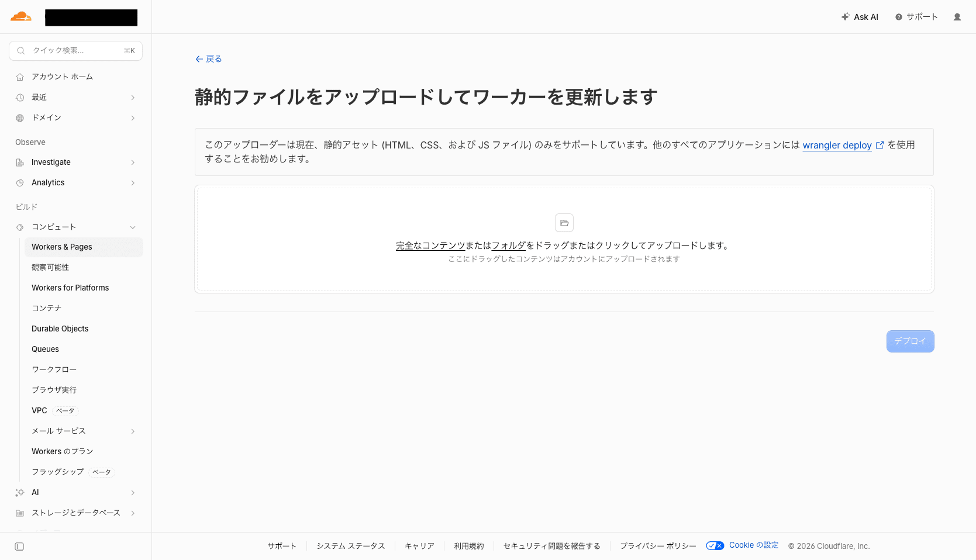Select Workers & Pages menu item

[84, 247]
